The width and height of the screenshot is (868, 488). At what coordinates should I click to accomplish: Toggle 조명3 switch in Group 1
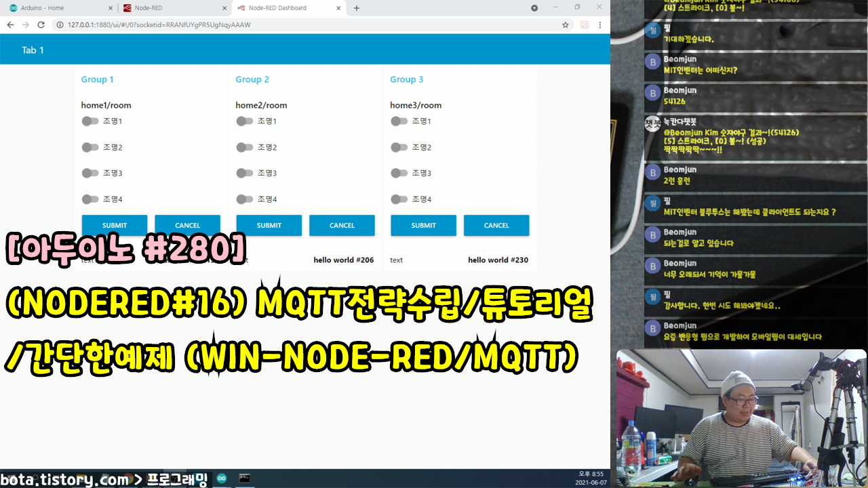point(90,173)
